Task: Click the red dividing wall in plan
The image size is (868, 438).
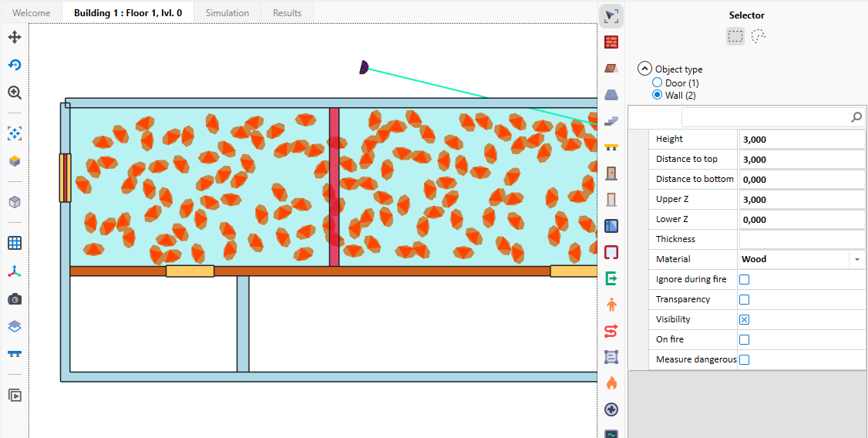Action: pyautogui.click(x=334, y=187)
